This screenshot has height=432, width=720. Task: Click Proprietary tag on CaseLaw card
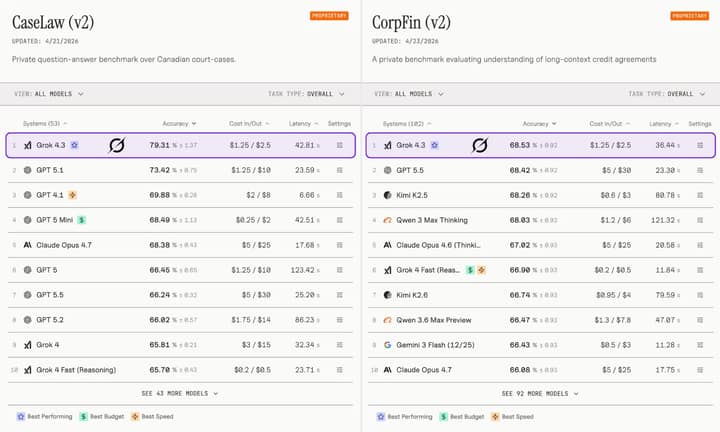[x=329, y=16]
